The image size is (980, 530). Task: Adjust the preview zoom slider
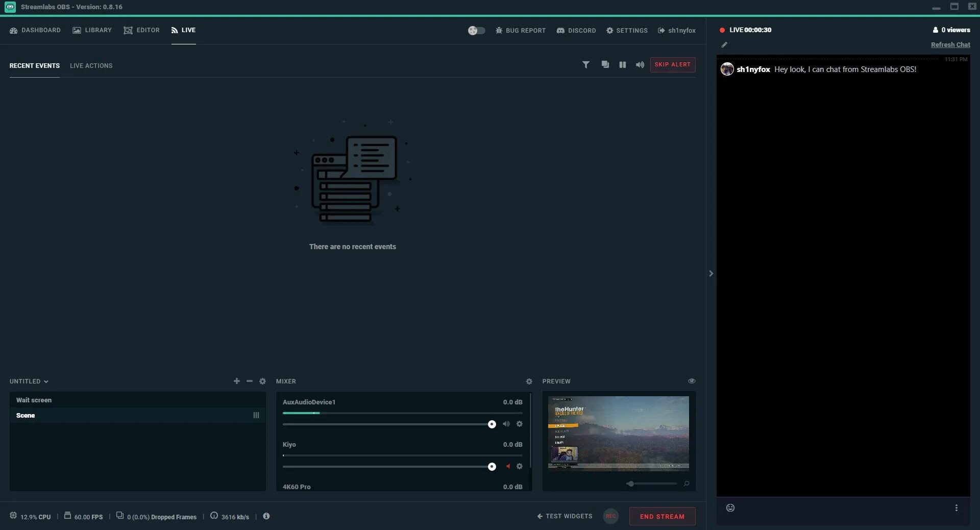pyautogui.click(x=652, y=484)
